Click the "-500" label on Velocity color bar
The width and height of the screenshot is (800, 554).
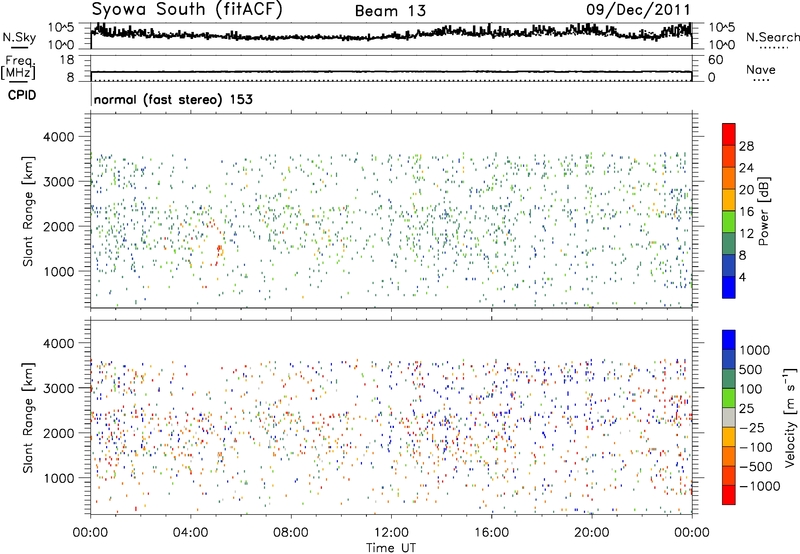click(x=756, y=467)
